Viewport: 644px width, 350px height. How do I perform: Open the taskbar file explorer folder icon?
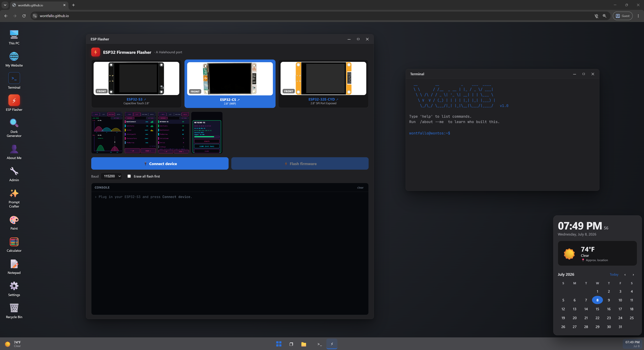(x=304, y=344)
